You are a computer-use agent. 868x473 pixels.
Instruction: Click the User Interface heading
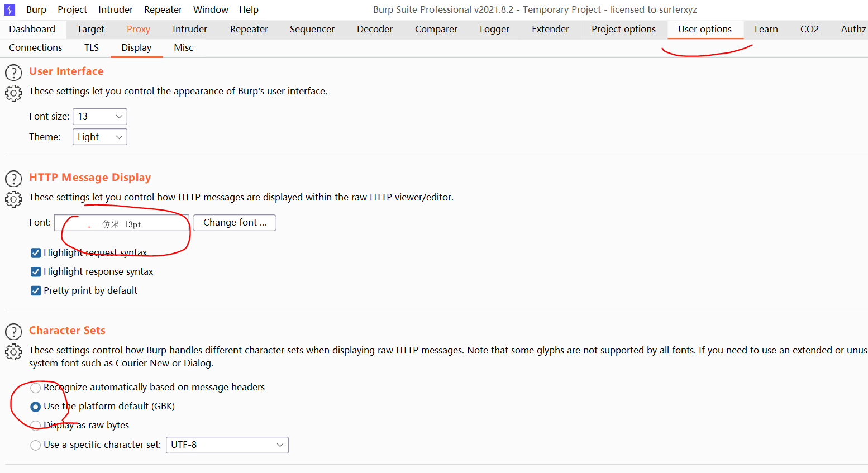66,71
